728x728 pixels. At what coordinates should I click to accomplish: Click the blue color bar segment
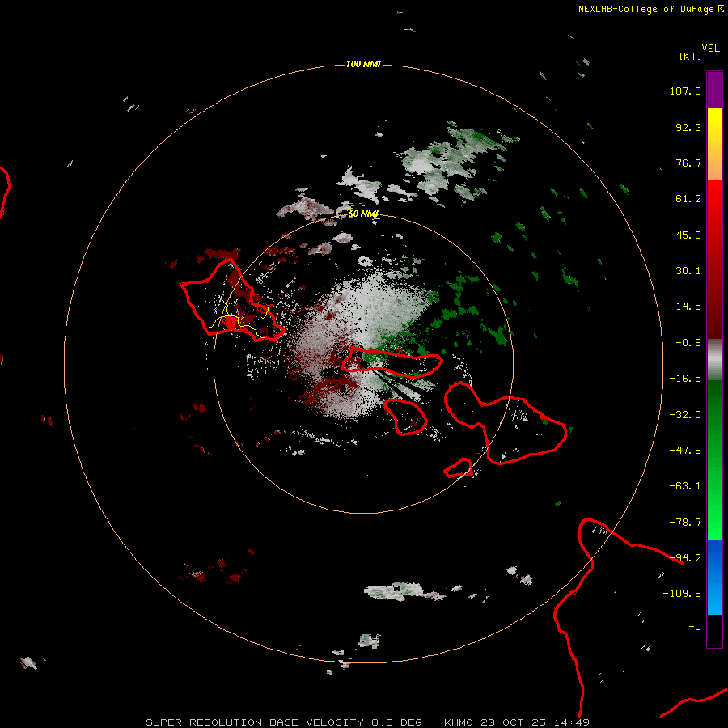click(714, 577)
